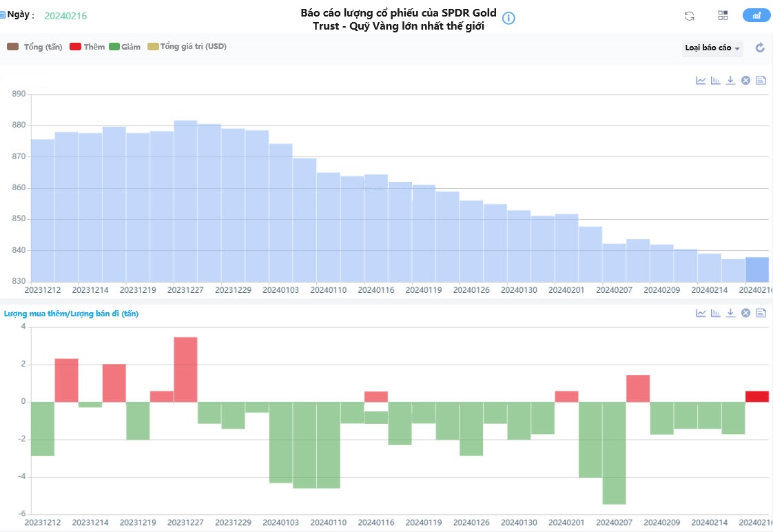Open the data view of the bottom chart
Screen dimensions: 773x532
761,313
